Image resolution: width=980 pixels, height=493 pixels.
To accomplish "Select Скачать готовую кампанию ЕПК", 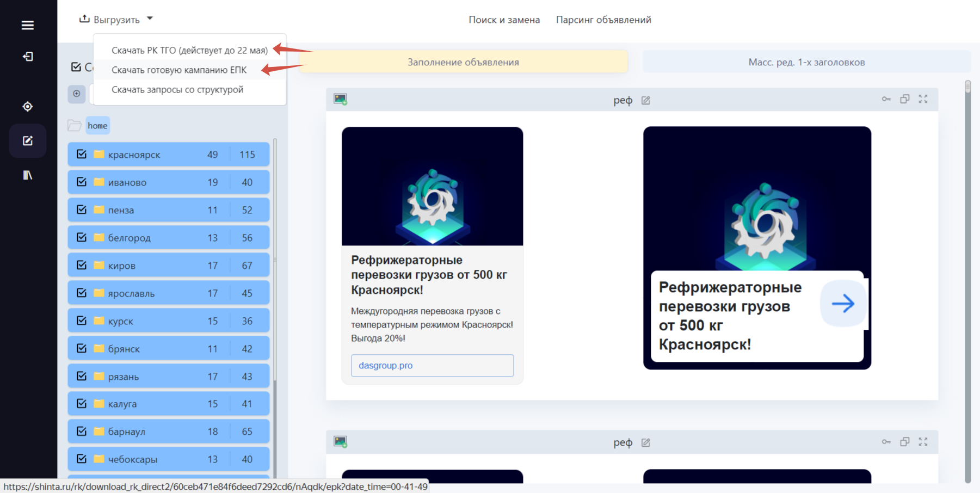I will tap(179, 70).
